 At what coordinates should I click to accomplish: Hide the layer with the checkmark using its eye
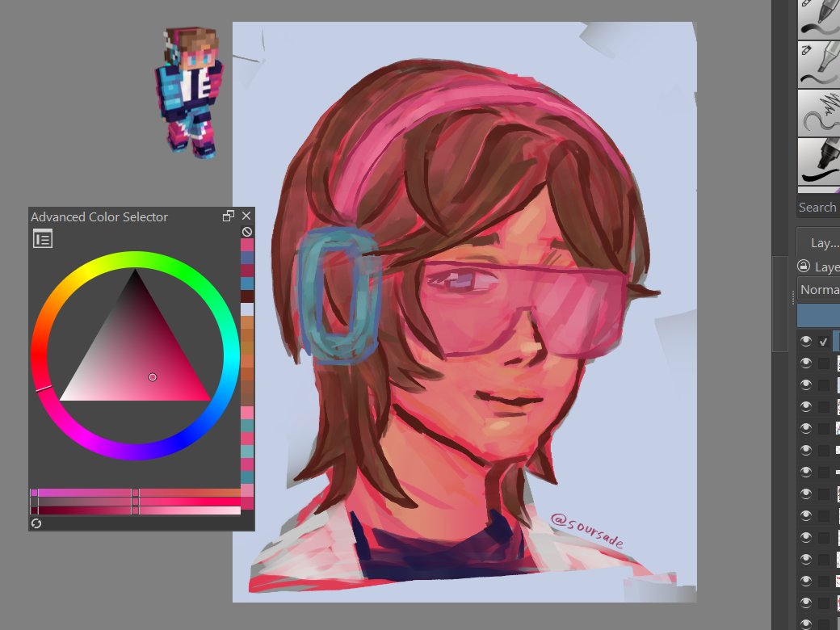tap(806, 341)
